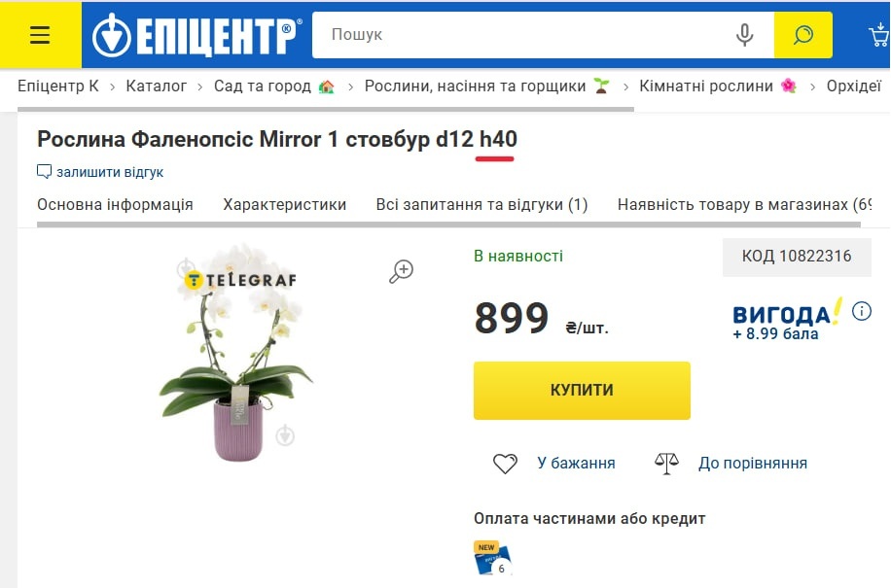Click the yellow search magnifier button
Viewport: 891px width, 588px height.
pos(802,35)
